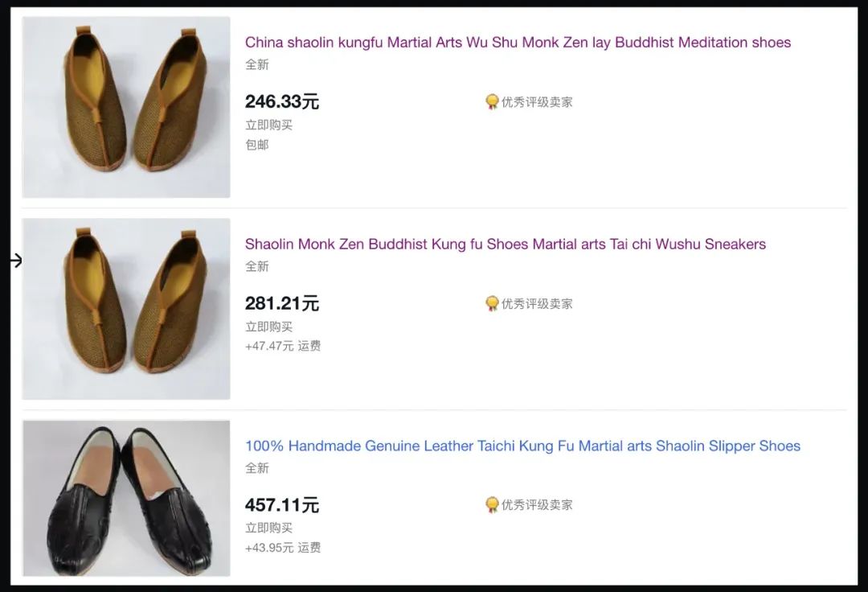Click the 281.21元 price text
This screenshot has width=868, height=592.
[x=279, y=303]
